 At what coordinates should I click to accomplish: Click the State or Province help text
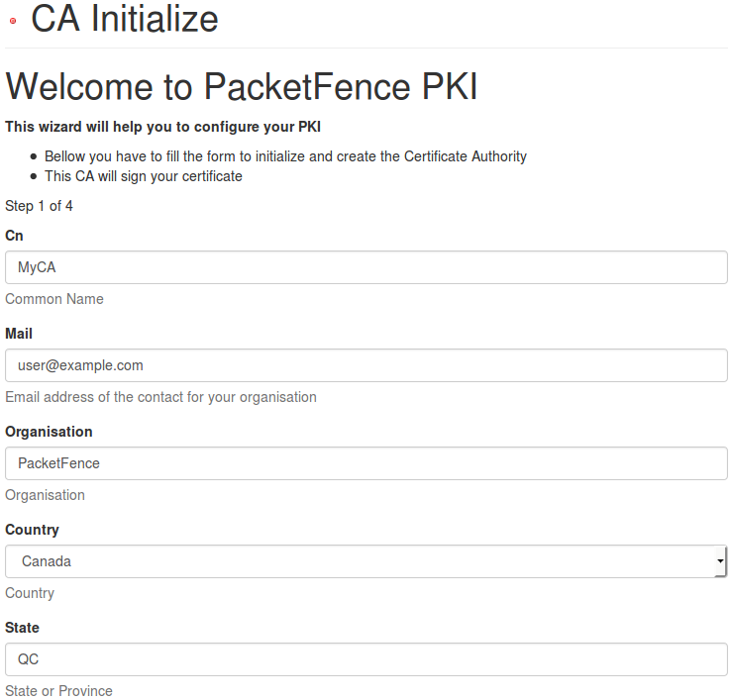coord(58,691)
